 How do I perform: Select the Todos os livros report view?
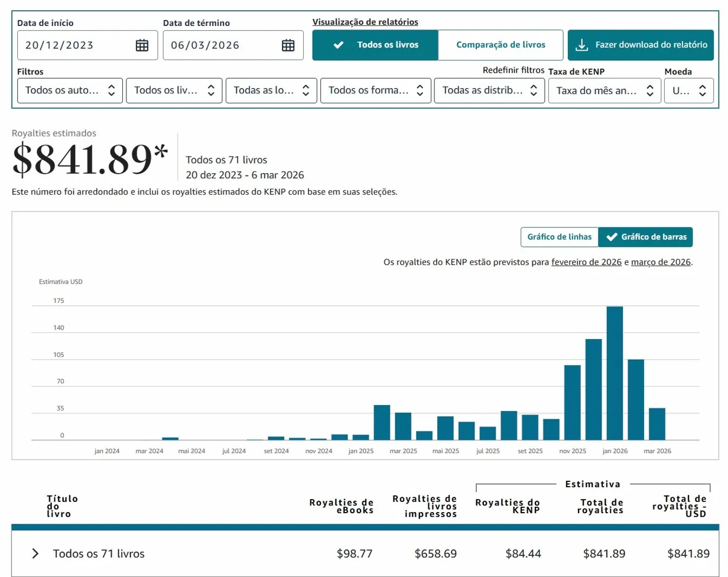(x=375, y=44)
